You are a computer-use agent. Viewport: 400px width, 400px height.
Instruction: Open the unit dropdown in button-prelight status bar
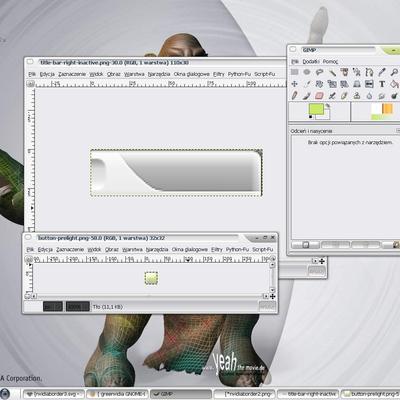click(x=53, y=306)
